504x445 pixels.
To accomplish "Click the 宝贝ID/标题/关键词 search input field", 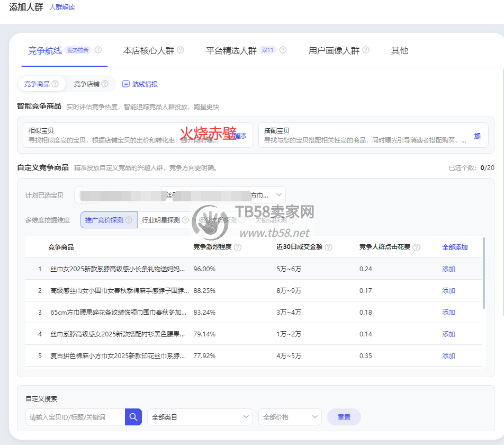I will pos(75,417).
